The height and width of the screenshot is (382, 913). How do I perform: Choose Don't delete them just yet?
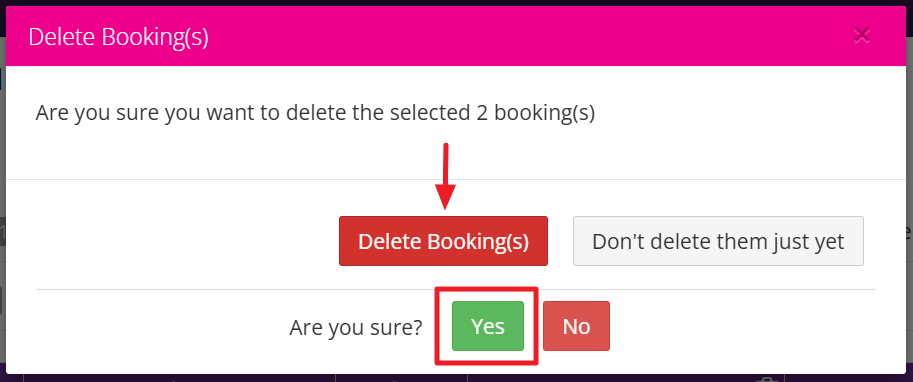tap(718, 241)
